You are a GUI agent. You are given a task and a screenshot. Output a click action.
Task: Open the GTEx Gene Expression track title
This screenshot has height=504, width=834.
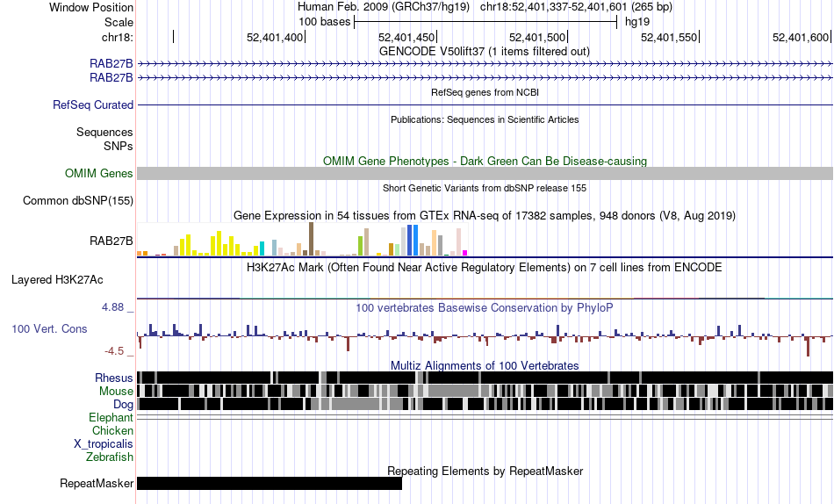click(x=485, y=215)
